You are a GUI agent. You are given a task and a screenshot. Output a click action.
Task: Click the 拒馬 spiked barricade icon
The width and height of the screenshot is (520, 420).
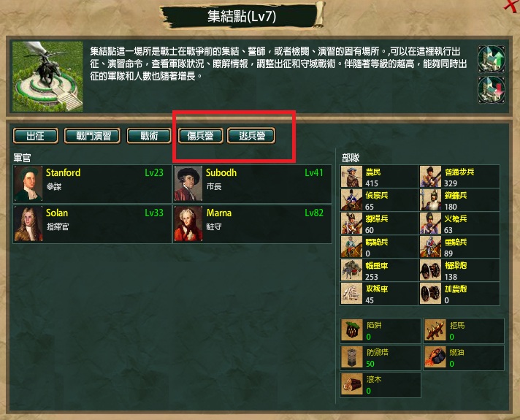pos(435,330)
